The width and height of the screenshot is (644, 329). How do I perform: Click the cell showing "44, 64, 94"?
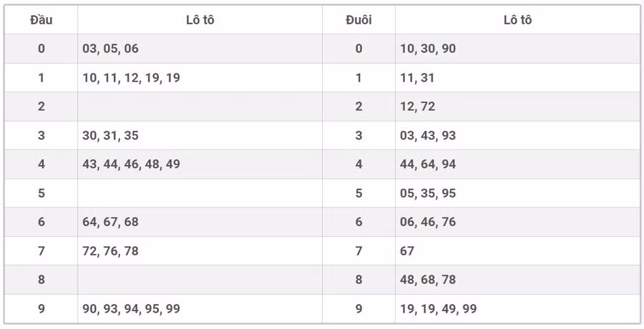(428, 164)
